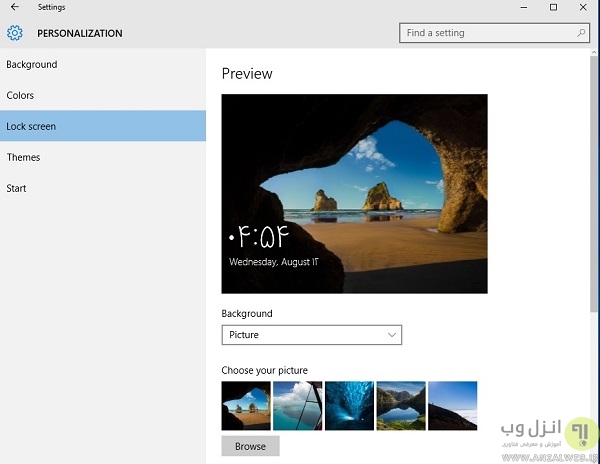Go to Themes settings
This screenshot has height=464, width=600.
(23, 158)
